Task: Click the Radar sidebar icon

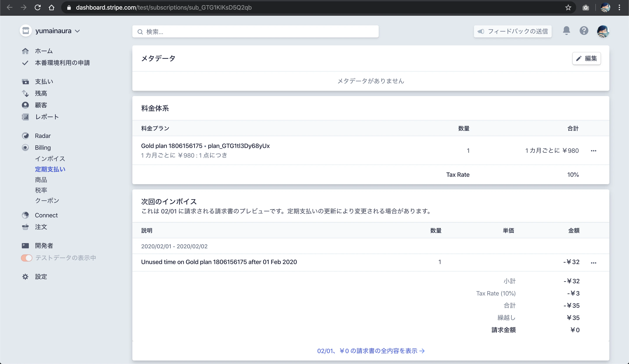Action: (25, 136)
